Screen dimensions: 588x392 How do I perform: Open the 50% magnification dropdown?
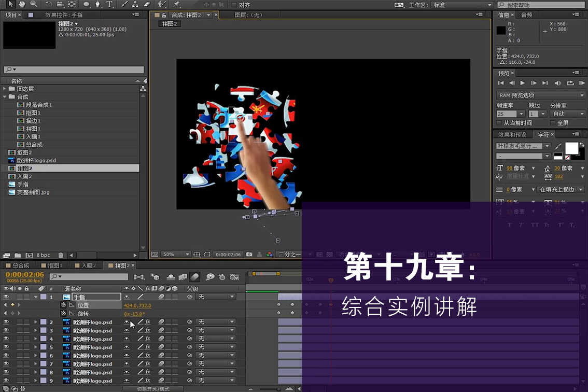(175, 255)
